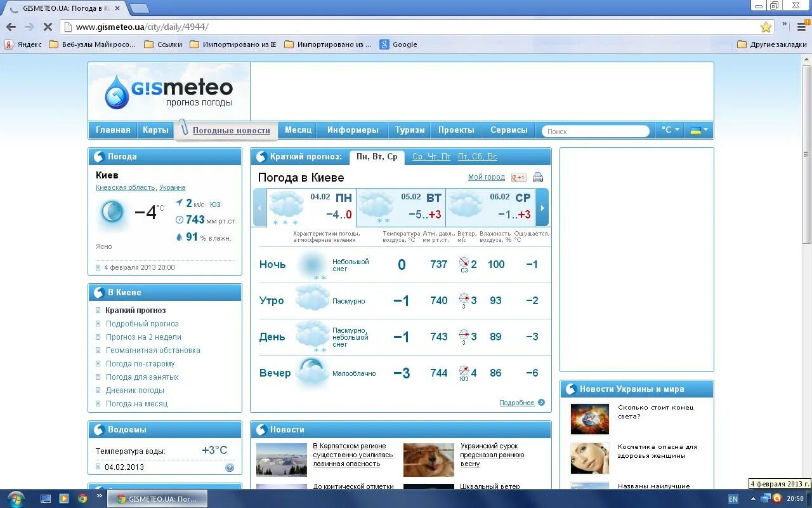
Task: Open Ukrainian flag language dropdown
Action: pos(699,130)
